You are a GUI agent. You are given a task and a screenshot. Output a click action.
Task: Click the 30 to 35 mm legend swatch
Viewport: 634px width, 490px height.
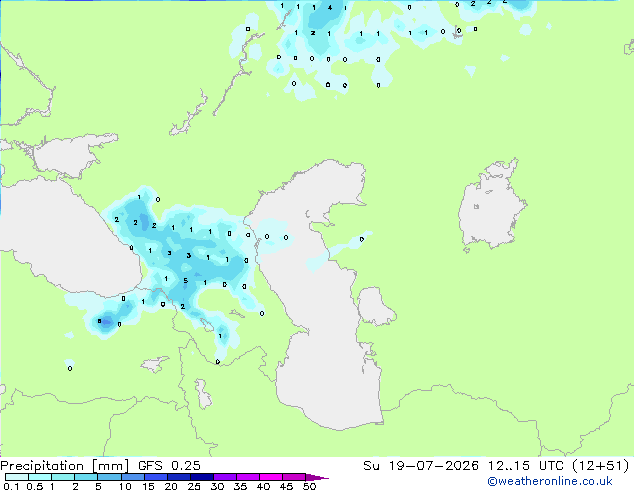click(x=225, y=477)
